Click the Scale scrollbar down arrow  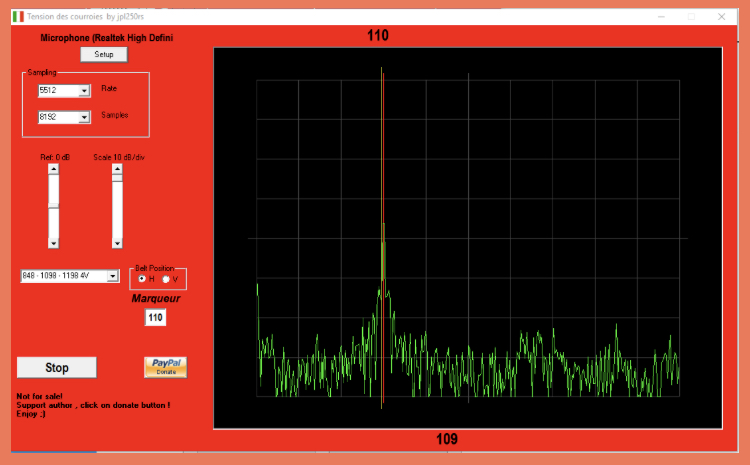point(117,243)
